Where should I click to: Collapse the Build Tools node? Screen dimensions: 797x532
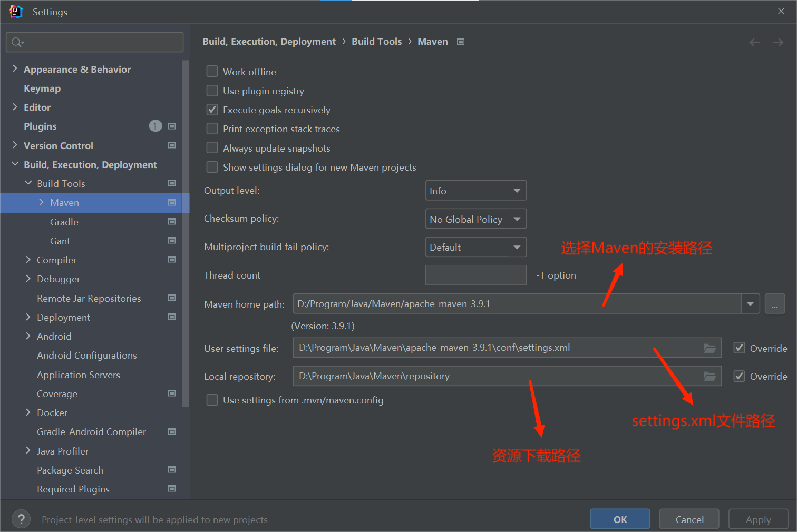coord(28,183)
